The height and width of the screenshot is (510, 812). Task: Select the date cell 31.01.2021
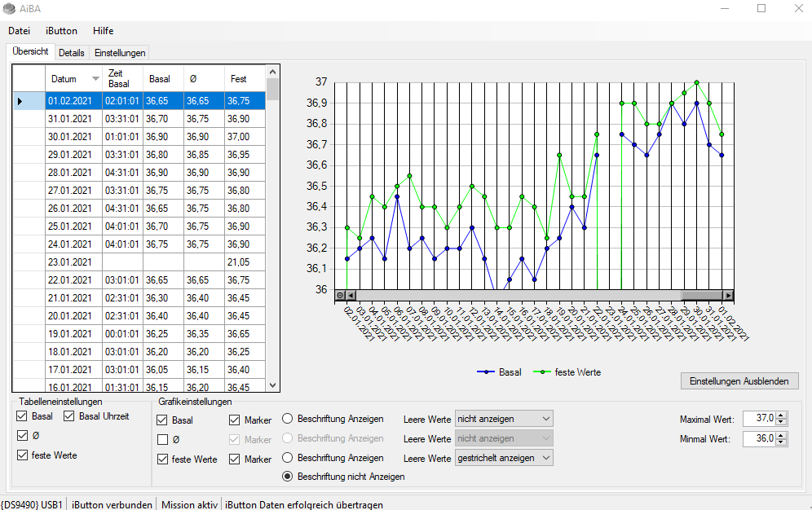[73, 119]
